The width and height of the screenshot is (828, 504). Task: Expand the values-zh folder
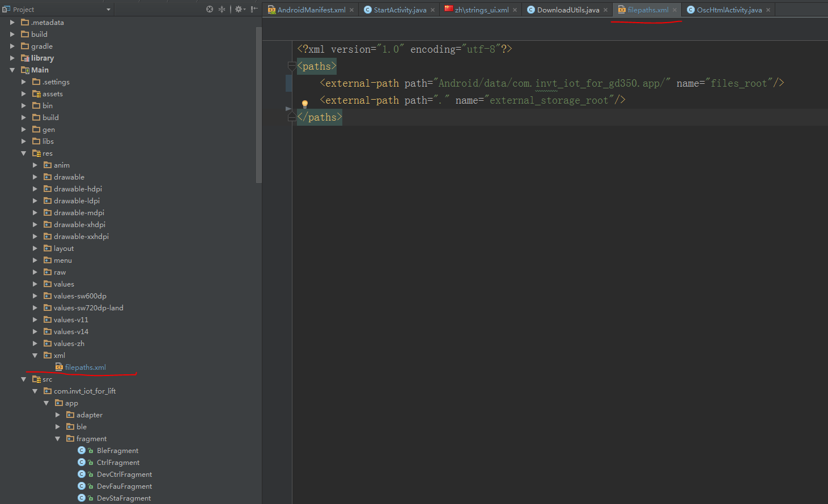tap(35, 343)
